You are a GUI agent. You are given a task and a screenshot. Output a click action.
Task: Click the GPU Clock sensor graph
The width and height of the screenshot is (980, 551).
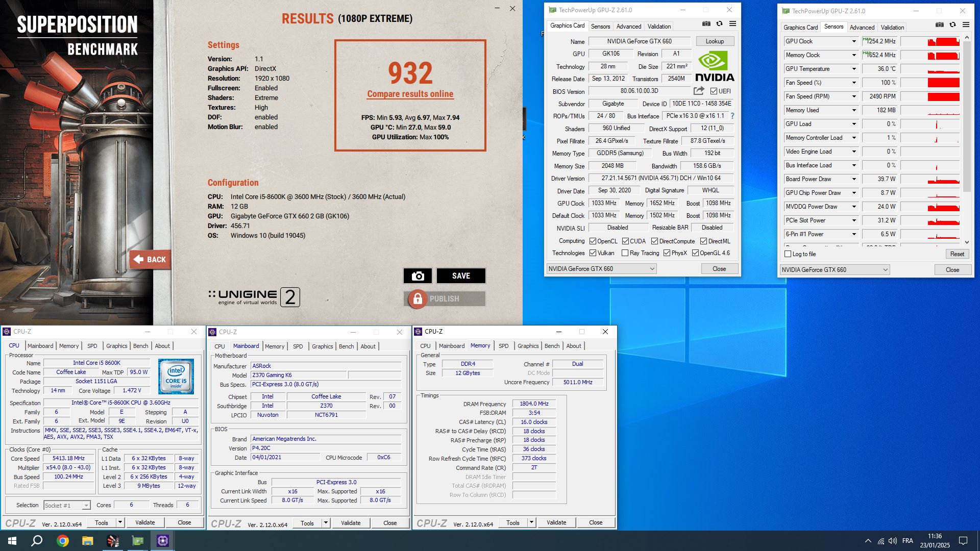(930, 41)
